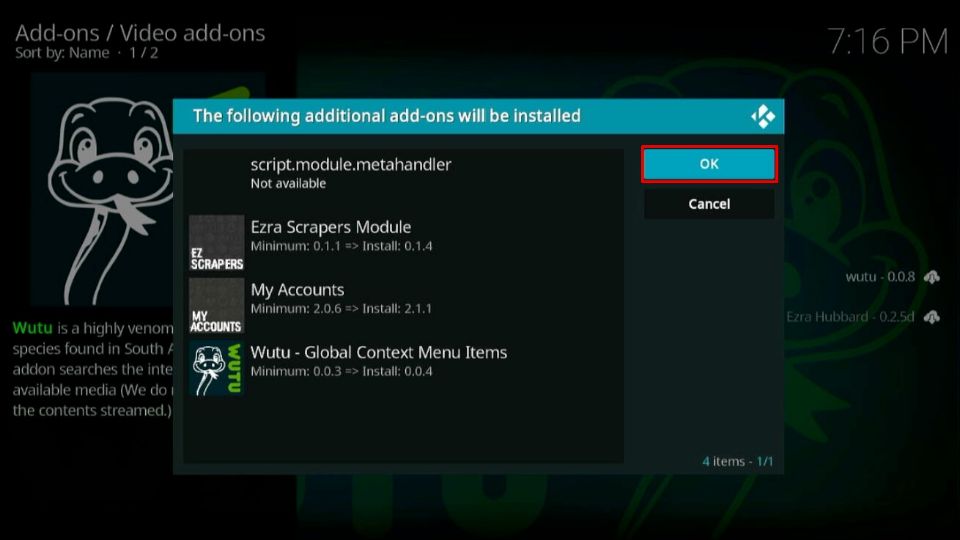Select the My Accounts dependency row
This screenshot has width=960, height=540.
(403, 306)
